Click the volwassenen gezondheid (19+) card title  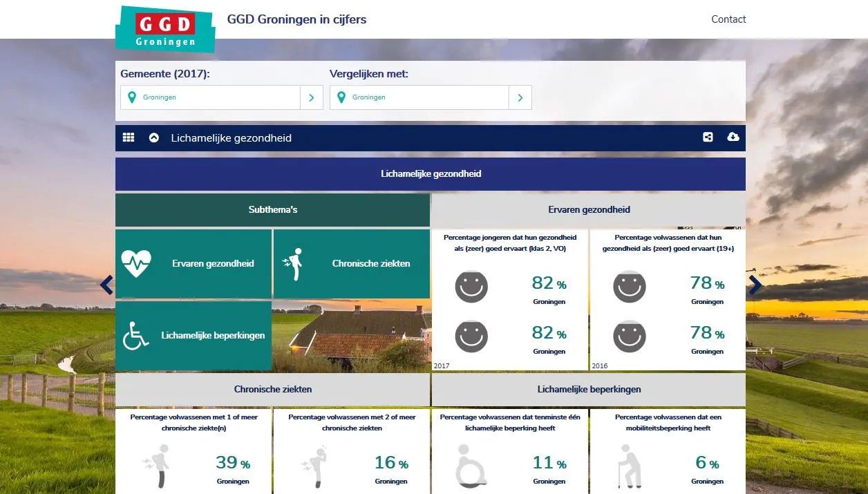click(x=668, y=243)
